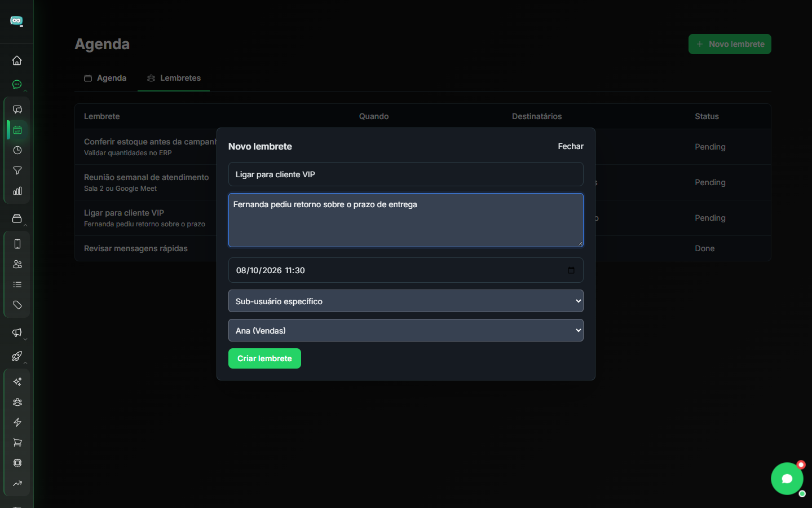Open the processor chip sidebar icon
The height and width of the screenshot is (508, 812).
tap(17, 463)
